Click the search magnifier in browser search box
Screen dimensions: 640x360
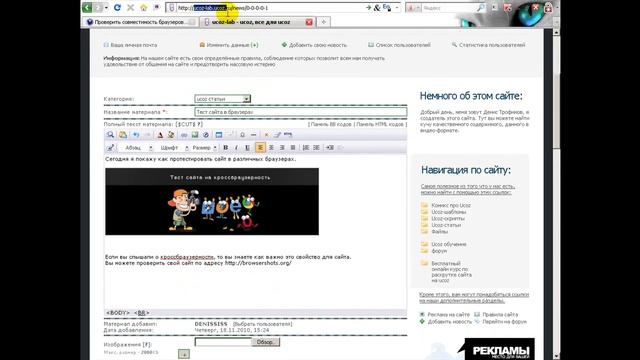481,7
